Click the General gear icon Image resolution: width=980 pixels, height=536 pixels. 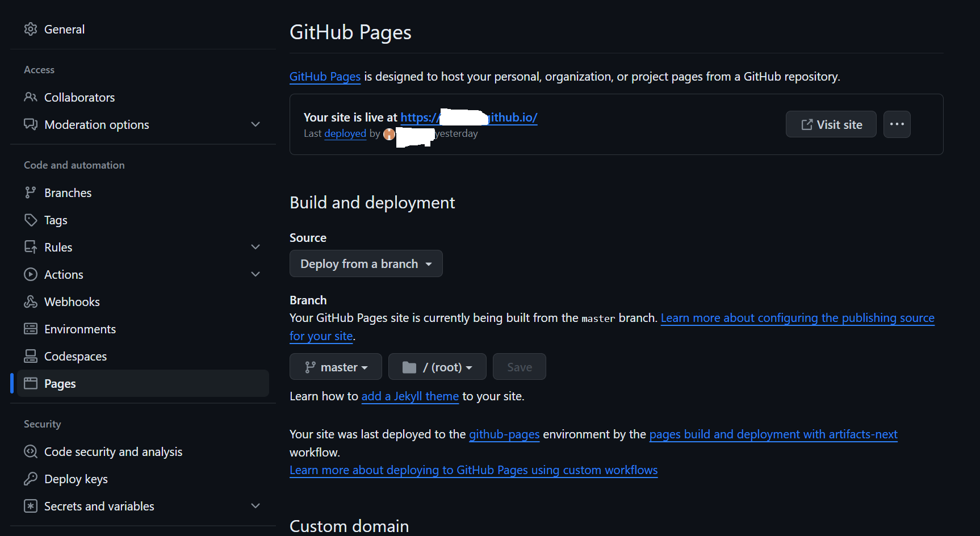click(x=31, y=29)
